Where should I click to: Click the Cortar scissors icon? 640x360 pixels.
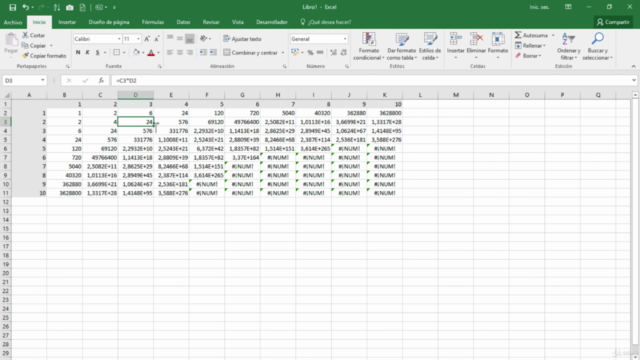point(25,35)
